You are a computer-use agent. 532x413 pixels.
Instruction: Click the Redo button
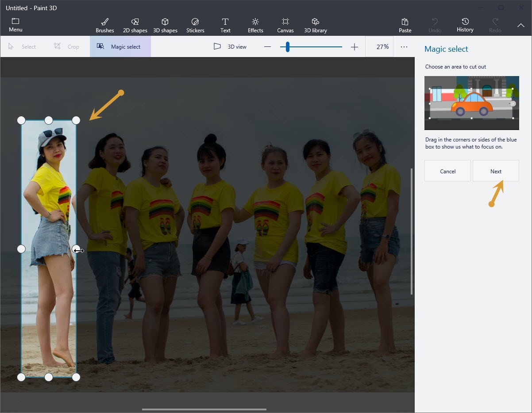495,25
